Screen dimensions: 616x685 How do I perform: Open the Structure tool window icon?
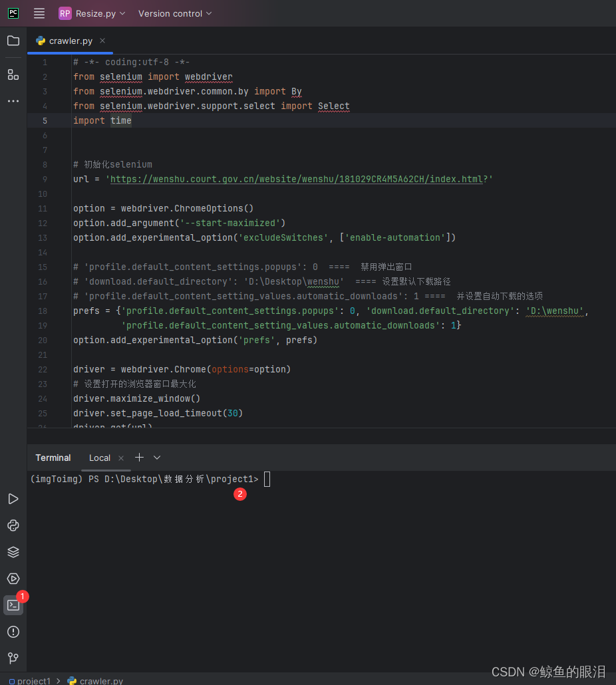tap(13, 74)
